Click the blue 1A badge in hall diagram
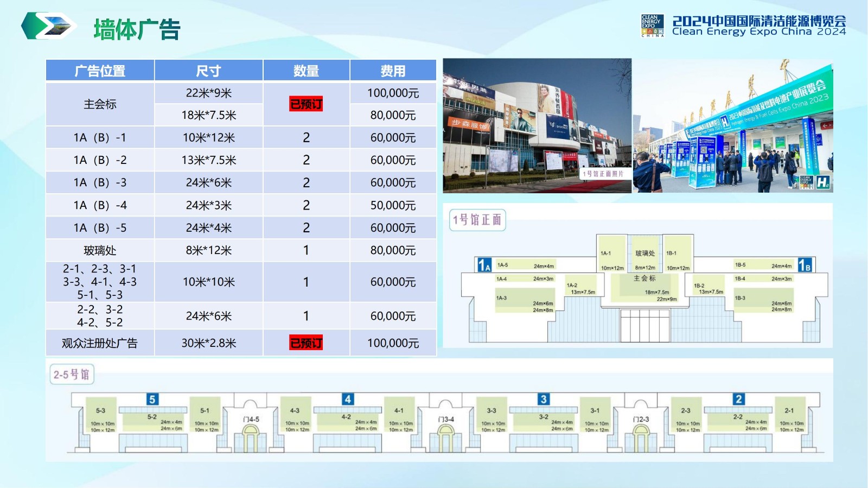This screenshot has height=488, width=868. tap(484, 264)
